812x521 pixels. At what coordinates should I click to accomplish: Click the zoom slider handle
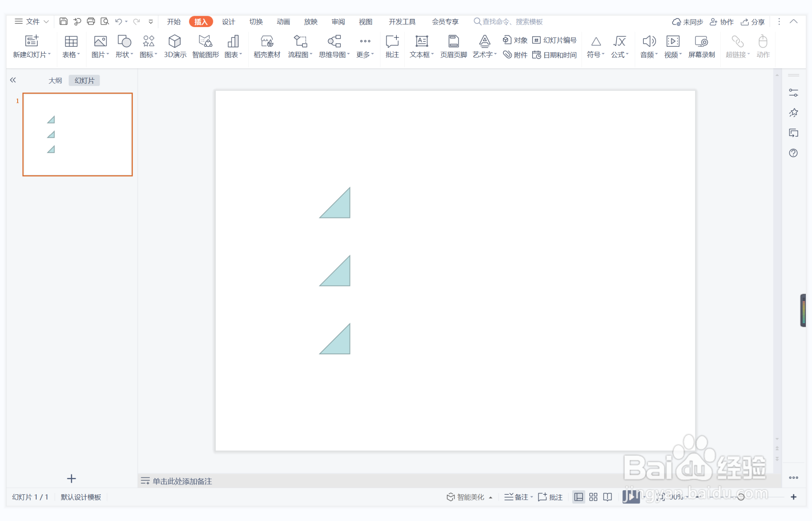[741, 497]
